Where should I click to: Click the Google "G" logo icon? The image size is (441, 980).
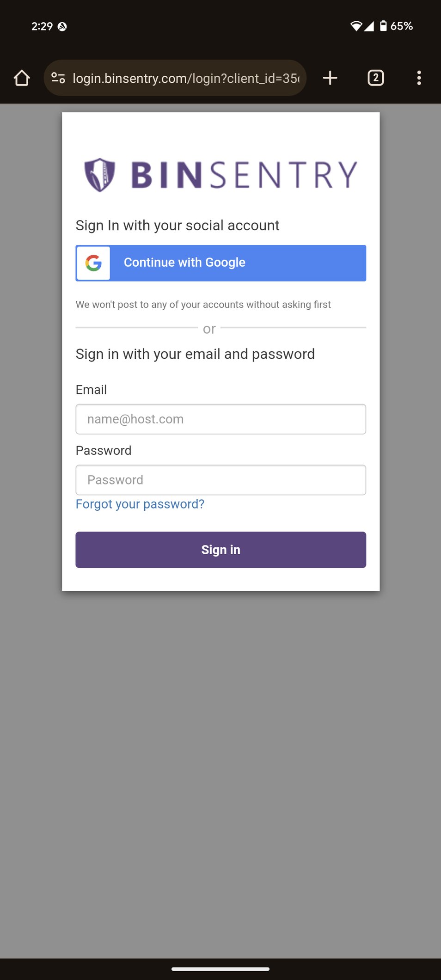pos(93,263)
